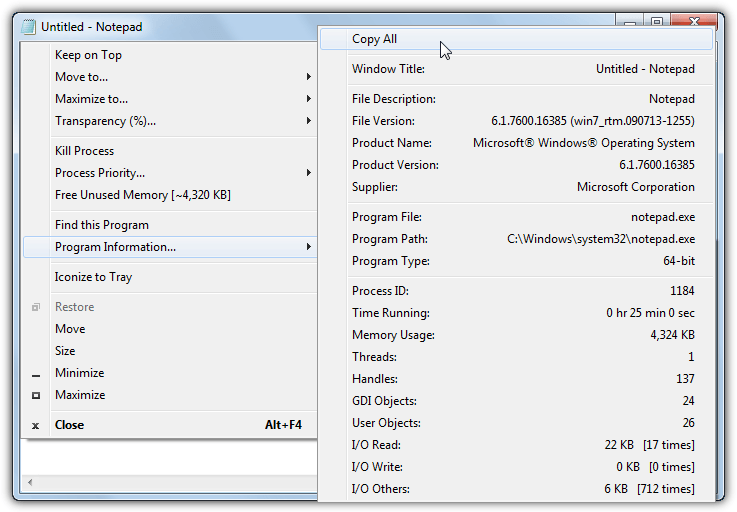
Task: Open the Transparency (%) submenu arrow
Action: pos(308,121)
